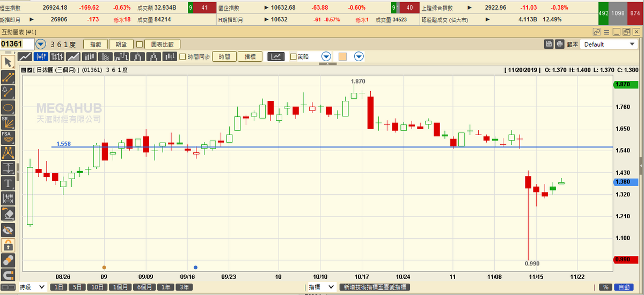Screen dimensions: 644x295
Task: Collapse the left drawing toolbar handle
Action: (18, 172)
